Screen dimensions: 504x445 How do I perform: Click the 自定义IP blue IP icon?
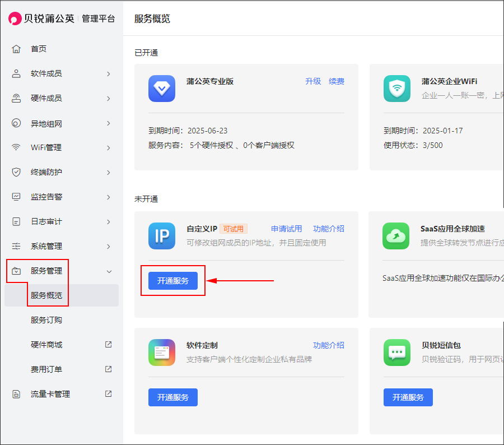pyautogui.click(x=162, y=236)
